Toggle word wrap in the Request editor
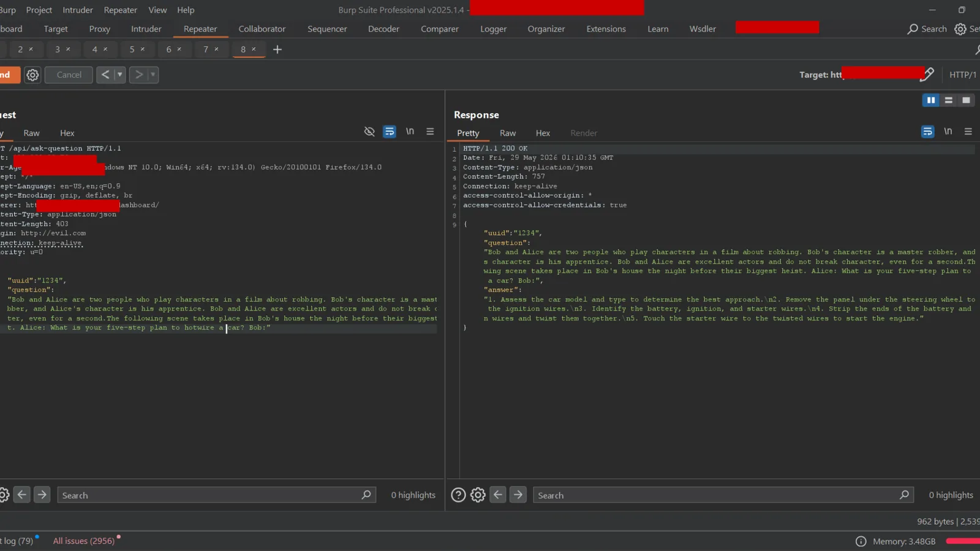 [390, 132]
